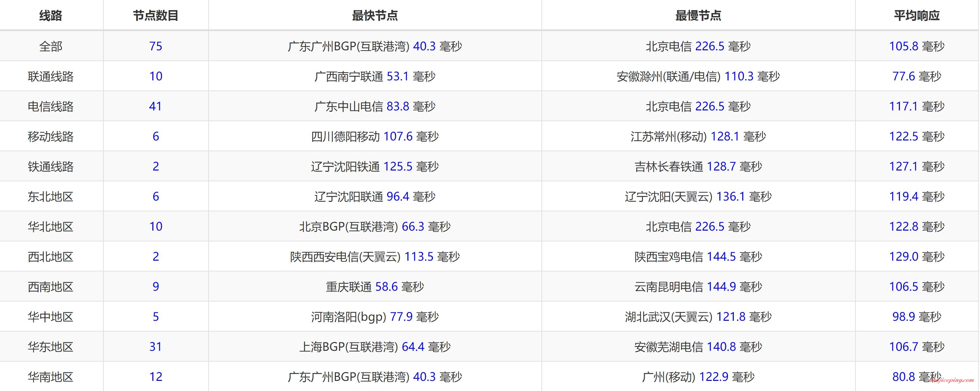Viewport: 980px width, 391px height.
Task: Select the 东北地区 row label
Action: pyautogui.click(x=51, y=196)
